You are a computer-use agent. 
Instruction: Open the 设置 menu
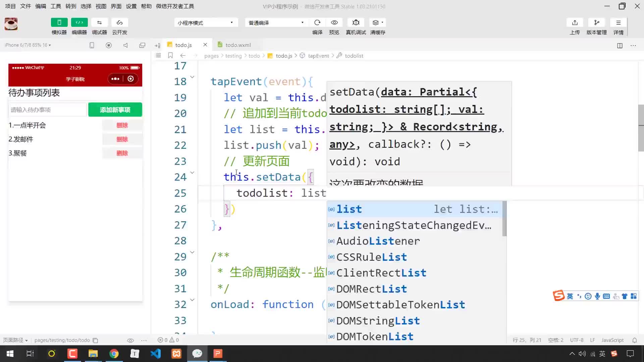point(131,6)
